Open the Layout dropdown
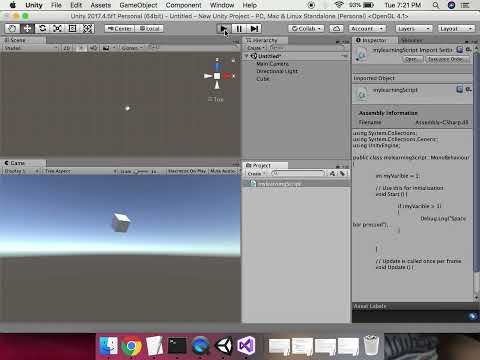Screen dimensions: 480x360 (456, 29)
